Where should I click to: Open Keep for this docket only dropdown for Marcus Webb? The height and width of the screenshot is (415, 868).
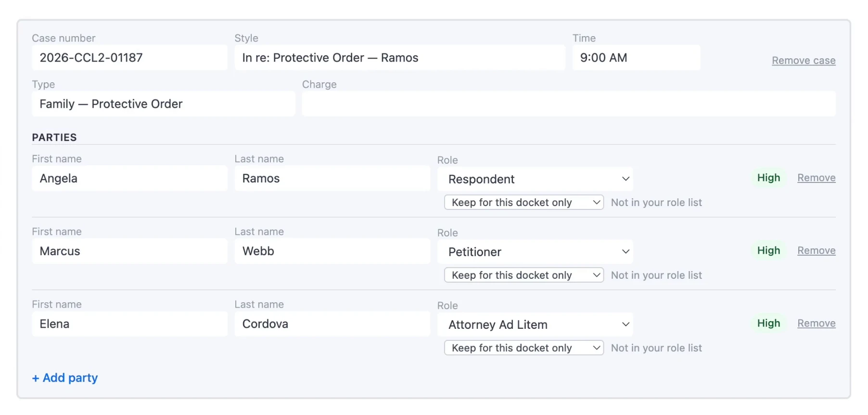[x=524, y=275]
